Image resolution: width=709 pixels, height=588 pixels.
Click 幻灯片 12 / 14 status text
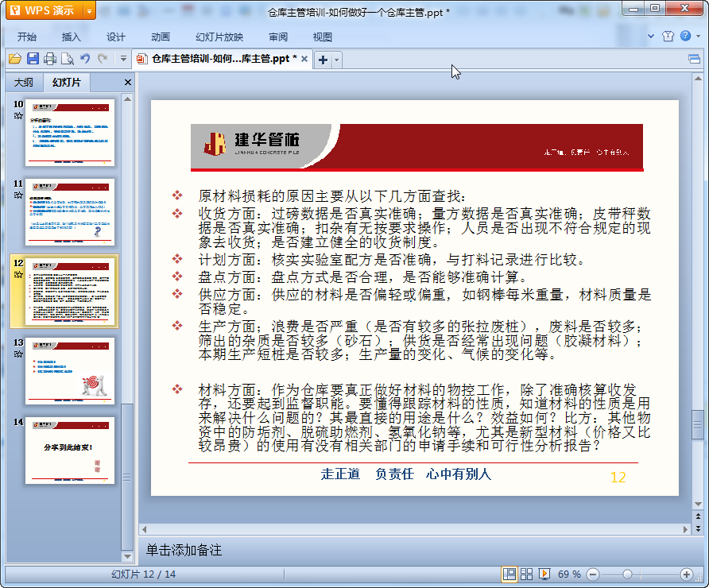pyautogui.click(x=143, y=574)
